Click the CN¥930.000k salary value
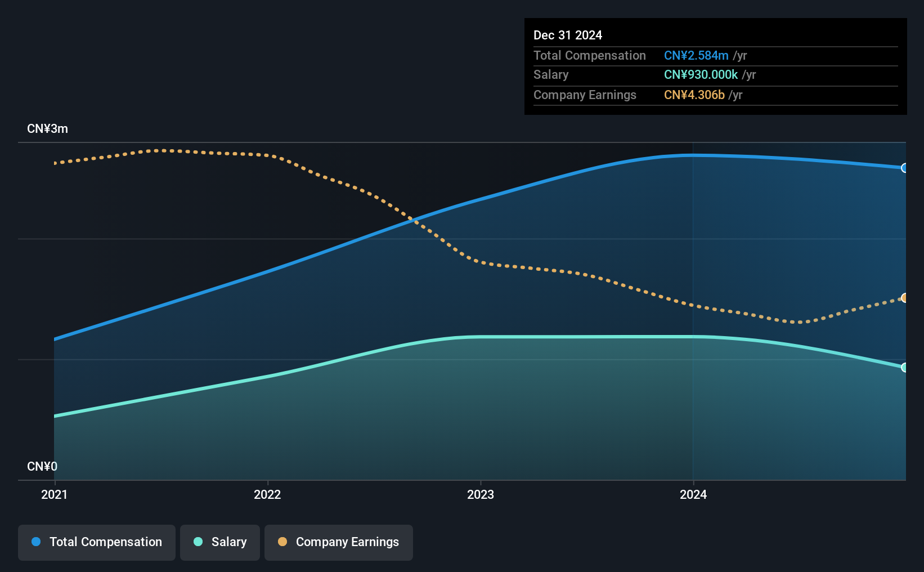The width and height of the screenshot is (924, 572). click(701, 75)
